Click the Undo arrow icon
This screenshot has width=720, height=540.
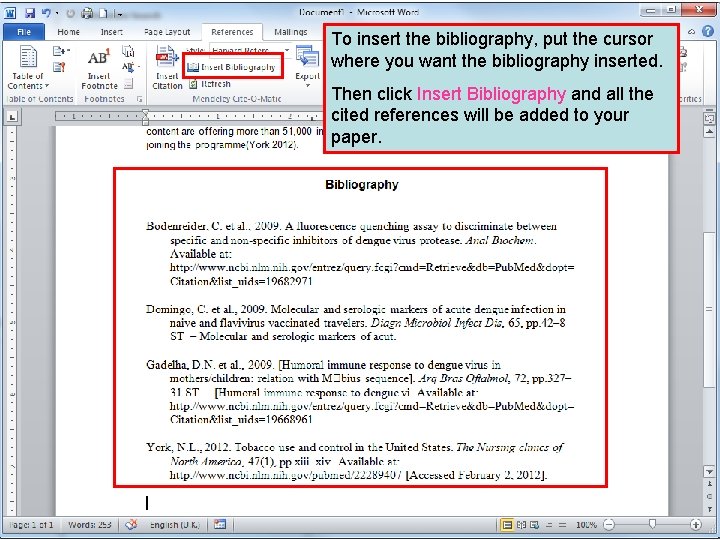point(46,13)
